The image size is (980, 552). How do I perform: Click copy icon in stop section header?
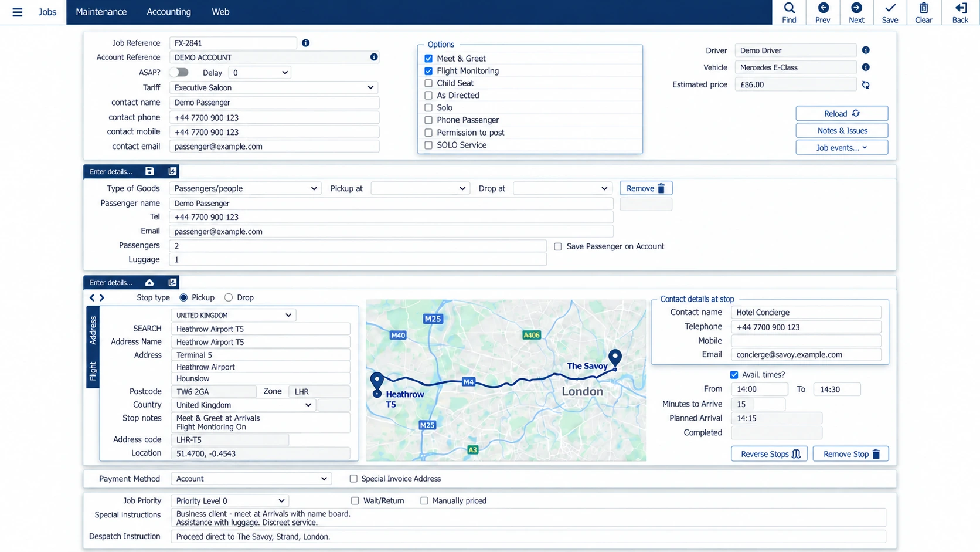coord(172,282)
